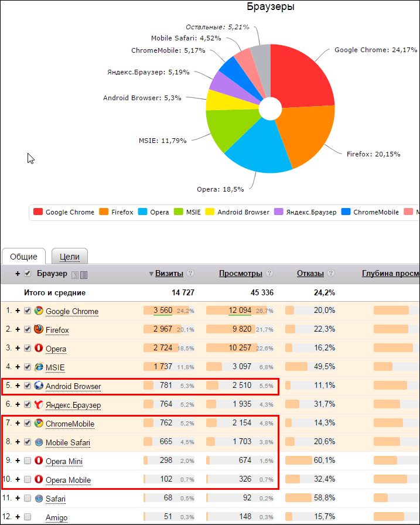The image size is (420, 525).
Task: Expand the Safari row plus sign
Action: click(x=18, y=498)
